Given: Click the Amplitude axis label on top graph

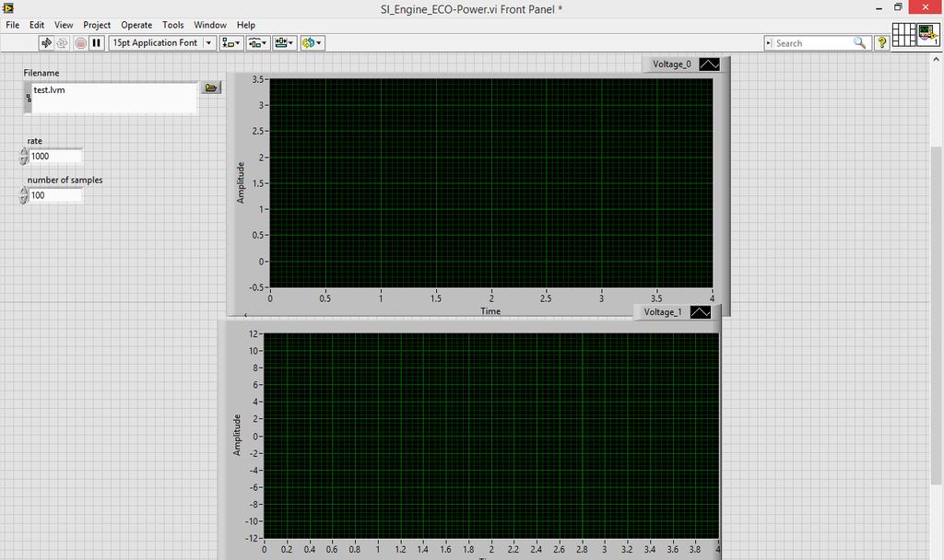Looking at the screenshot, I should tap(241, 183).
